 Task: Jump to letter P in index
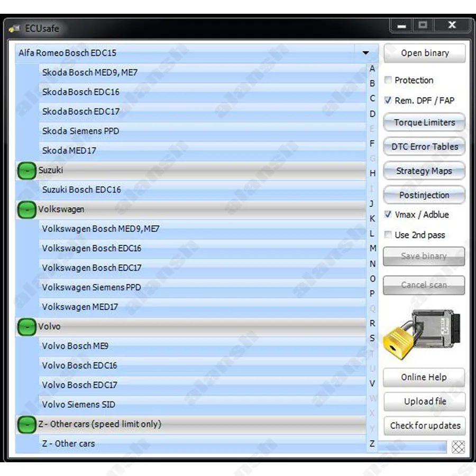(372, 294)
